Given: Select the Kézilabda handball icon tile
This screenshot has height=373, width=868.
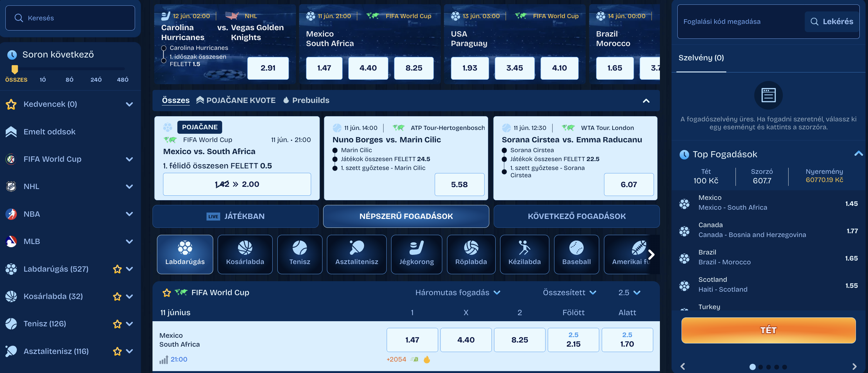Looking at the screenshot, I should [524, 254].
